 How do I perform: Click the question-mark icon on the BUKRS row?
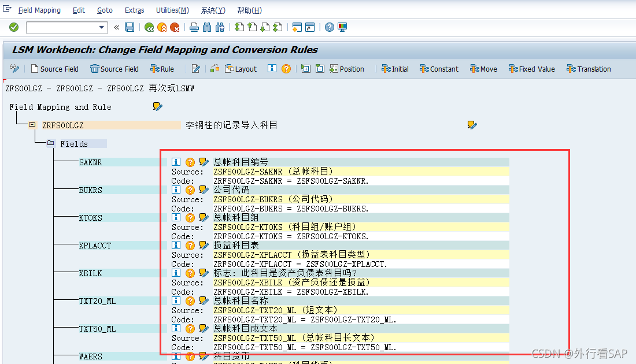click(x=190, y=190)
